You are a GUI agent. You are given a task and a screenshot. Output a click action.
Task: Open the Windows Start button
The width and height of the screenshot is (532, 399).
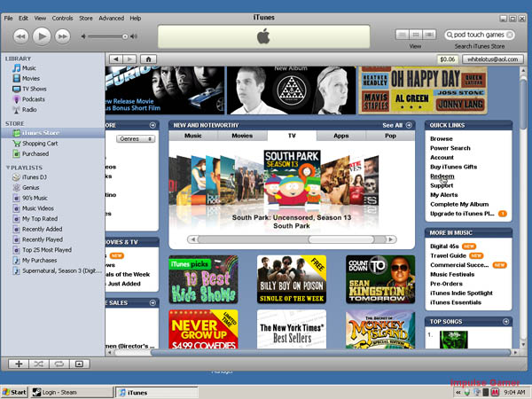(14, 392)
